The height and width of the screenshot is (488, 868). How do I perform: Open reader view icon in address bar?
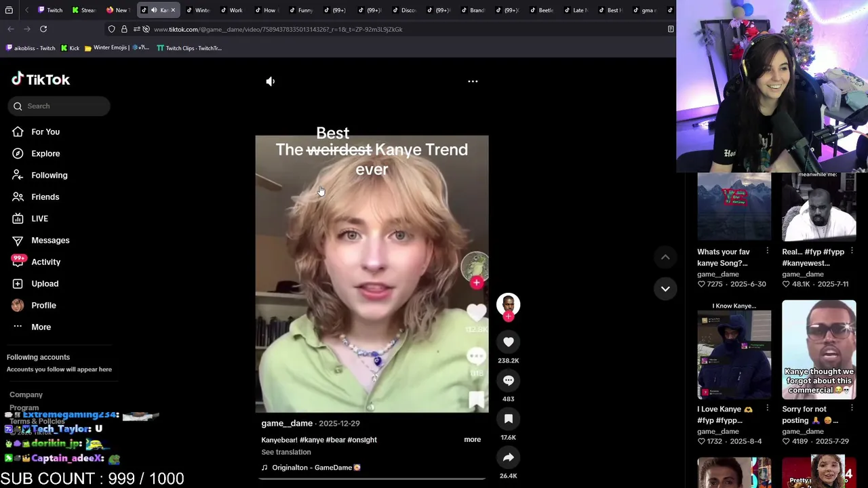click(x=671, y=29)
